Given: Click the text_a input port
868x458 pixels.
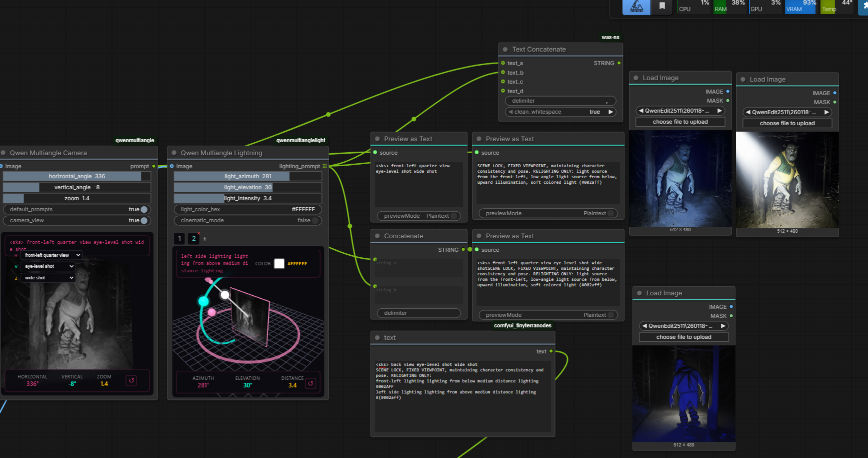Looking at the screenshot, I should pyautogui.click(x=503, y=63).
